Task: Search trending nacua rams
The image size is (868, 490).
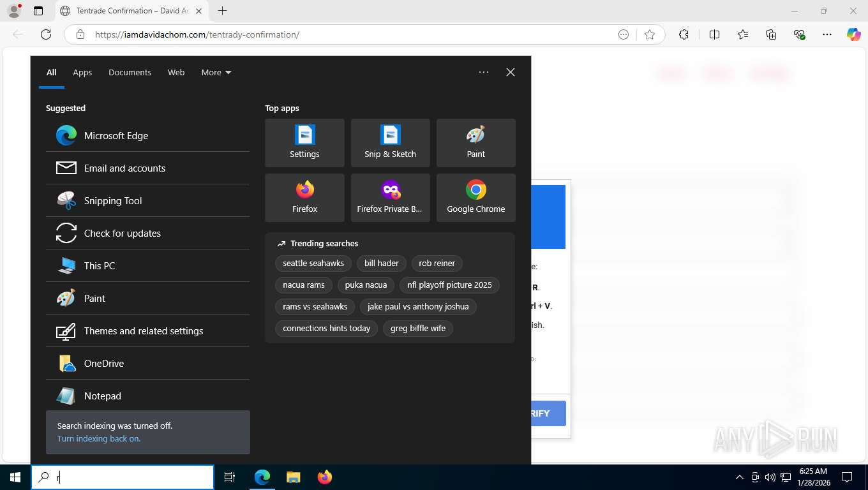Action: (304, 285)
